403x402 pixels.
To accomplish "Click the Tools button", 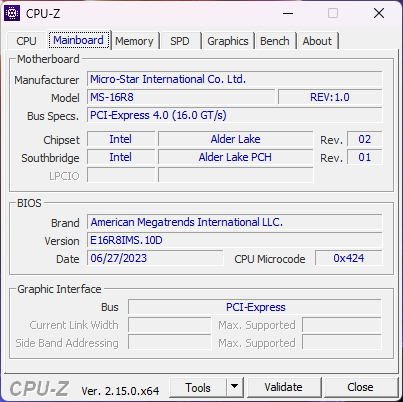I will tap(198, 388).
